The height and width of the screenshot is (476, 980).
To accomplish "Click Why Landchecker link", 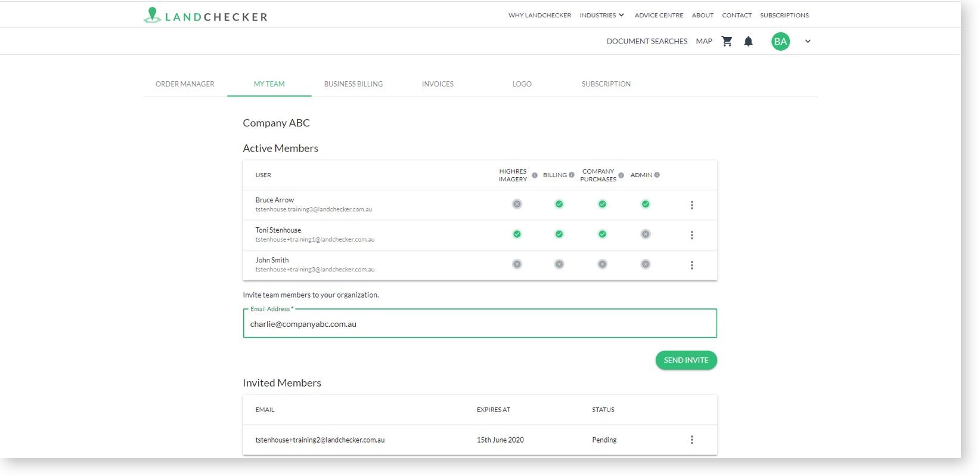I will tap(539, 16).
